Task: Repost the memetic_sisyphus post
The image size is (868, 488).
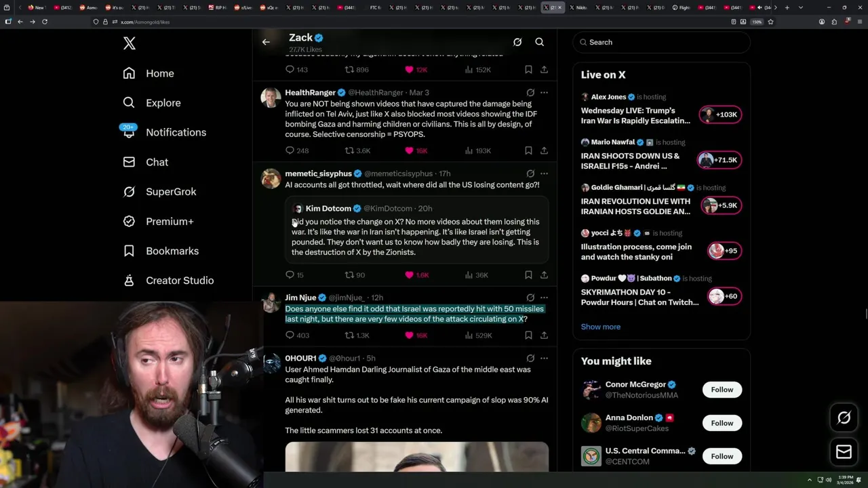Action: (x=355, y=275)
